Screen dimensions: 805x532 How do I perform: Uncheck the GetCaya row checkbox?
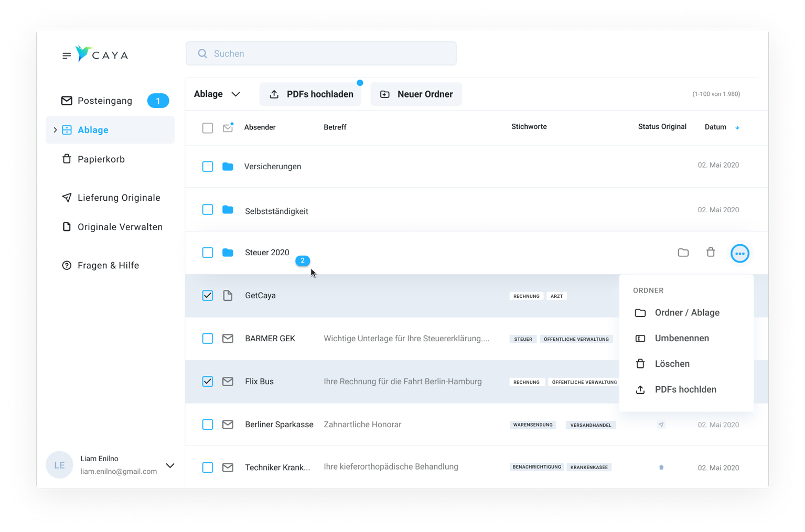[208, 296]
